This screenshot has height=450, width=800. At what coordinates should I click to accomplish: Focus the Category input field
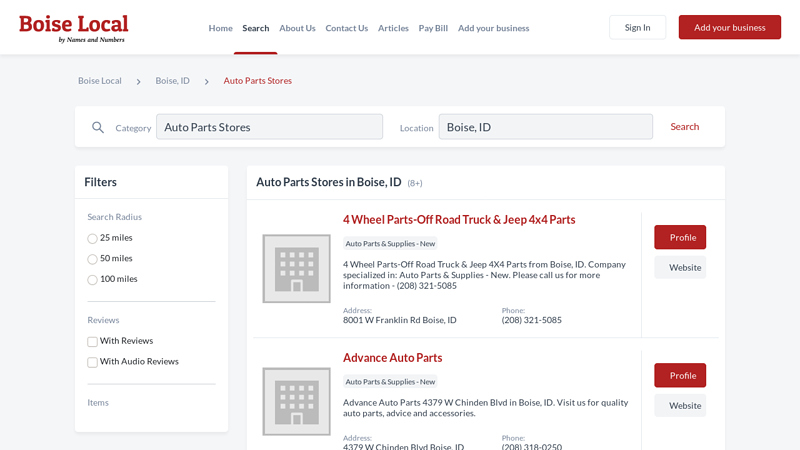269,127
